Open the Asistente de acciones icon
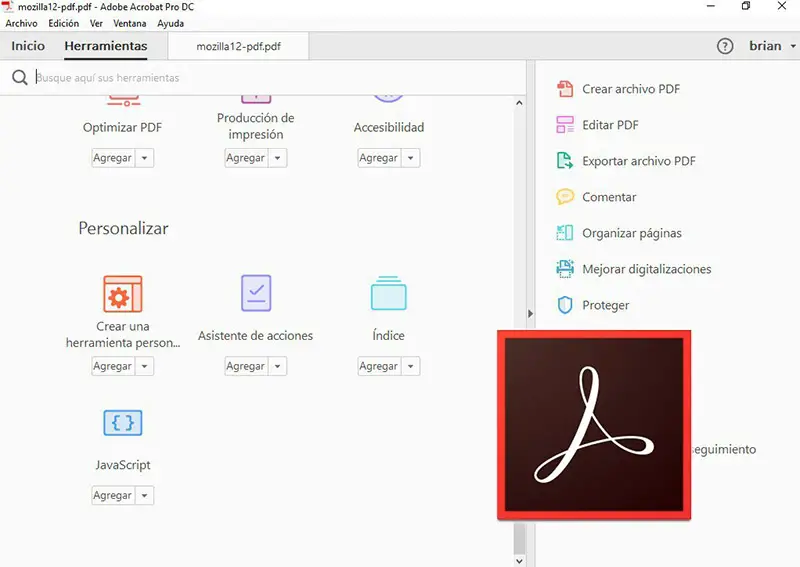Viewport: 800px width, 567px height. pyautogui.click(x=256, y=293)
